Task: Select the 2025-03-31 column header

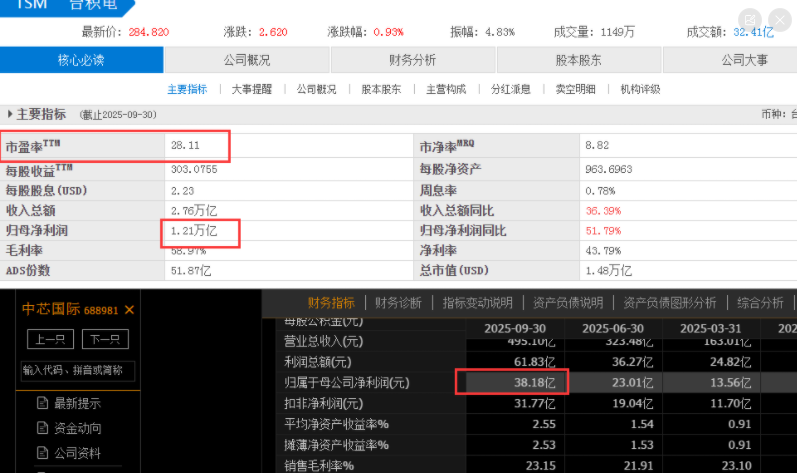Action: click(x=711, y=329)
